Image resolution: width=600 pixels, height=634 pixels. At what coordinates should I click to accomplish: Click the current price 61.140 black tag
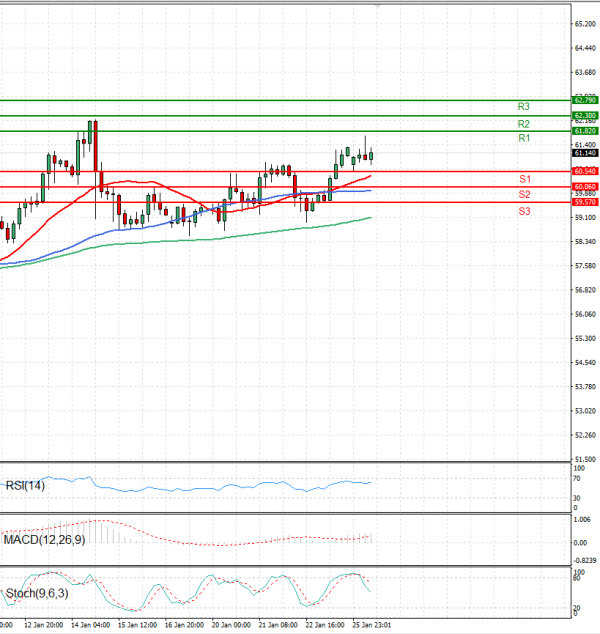[x=585, y=153]
